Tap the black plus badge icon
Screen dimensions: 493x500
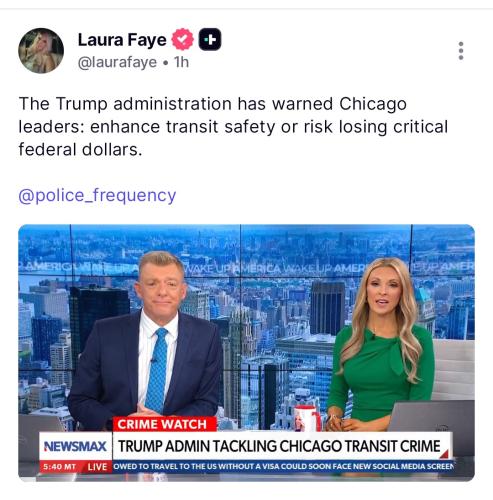(210, 39)
